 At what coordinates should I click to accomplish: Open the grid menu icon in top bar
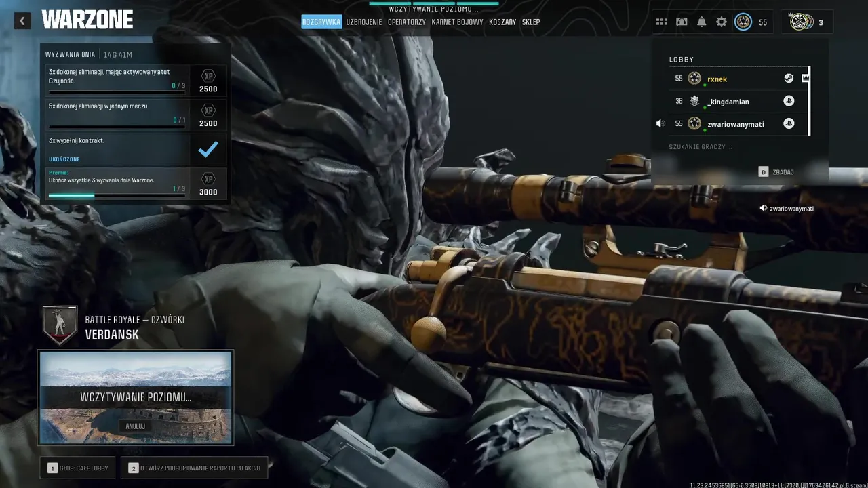(661, 22)
